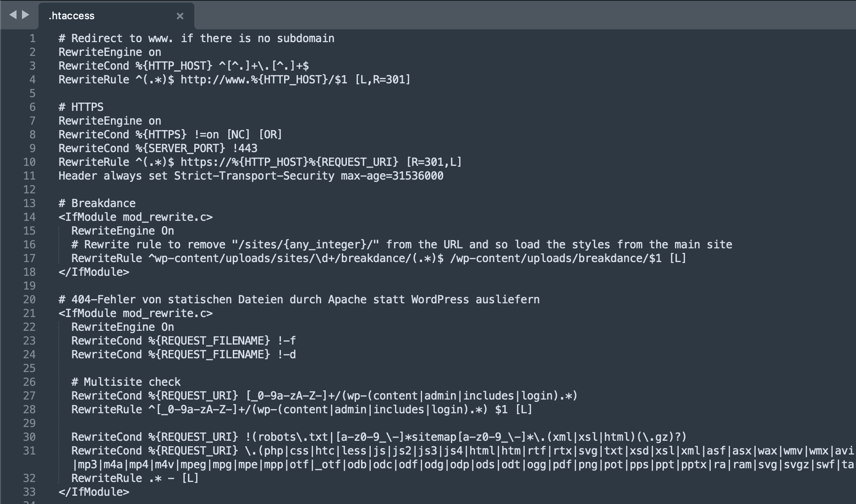Click line number 21 in gutter
This screenshot has width=856, height=504.
coord(29,313)
